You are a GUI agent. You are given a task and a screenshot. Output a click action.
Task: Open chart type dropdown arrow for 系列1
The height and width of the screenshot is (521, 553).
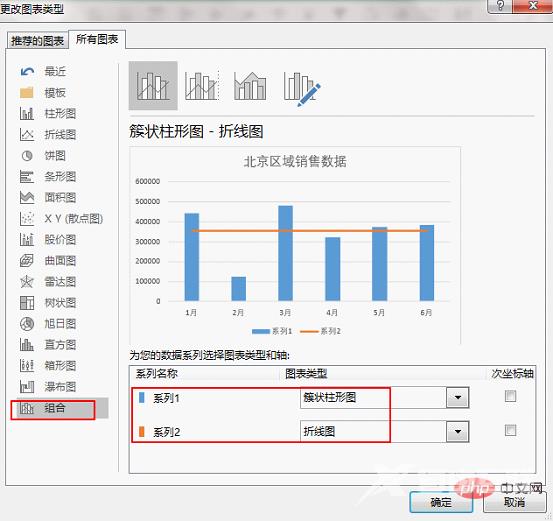458,398
